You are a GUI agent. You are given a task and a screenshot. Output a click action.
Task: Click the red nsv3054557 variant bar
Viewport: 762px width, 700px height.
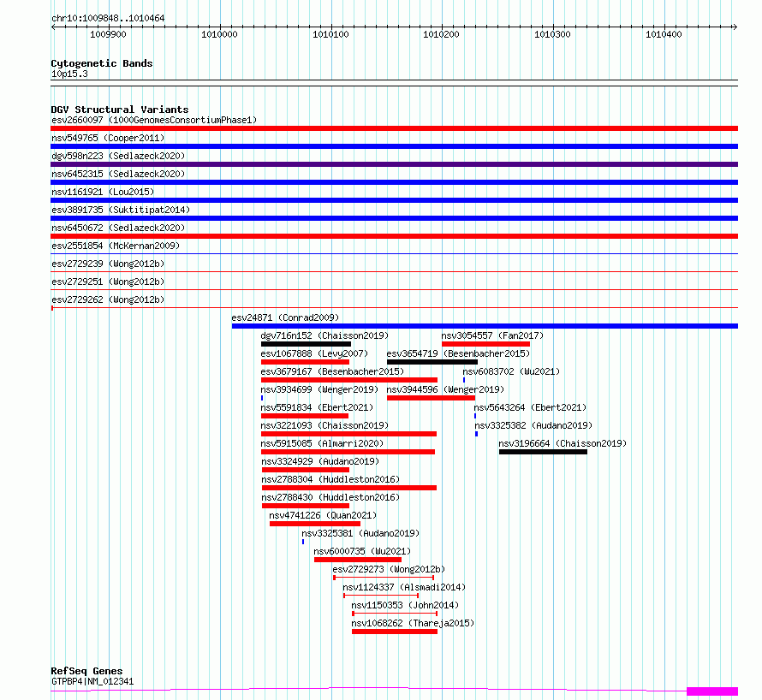486,344
